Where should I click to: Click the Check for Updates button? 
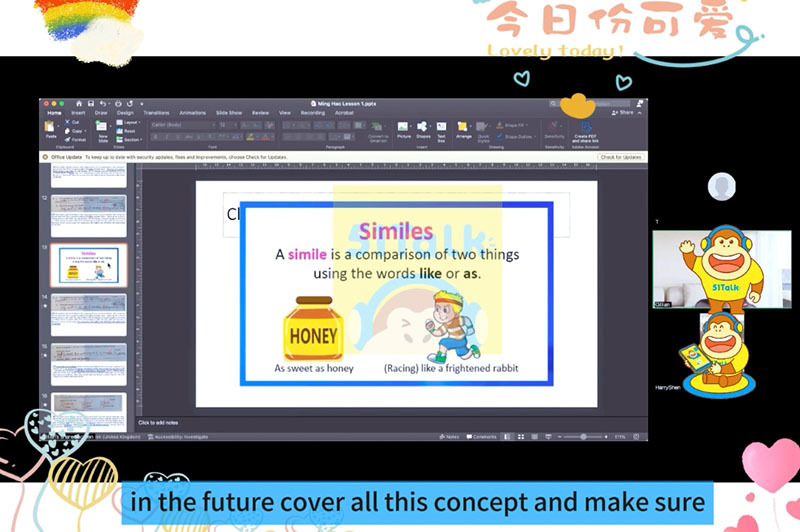pyautogui.click(x=621, y=157)
